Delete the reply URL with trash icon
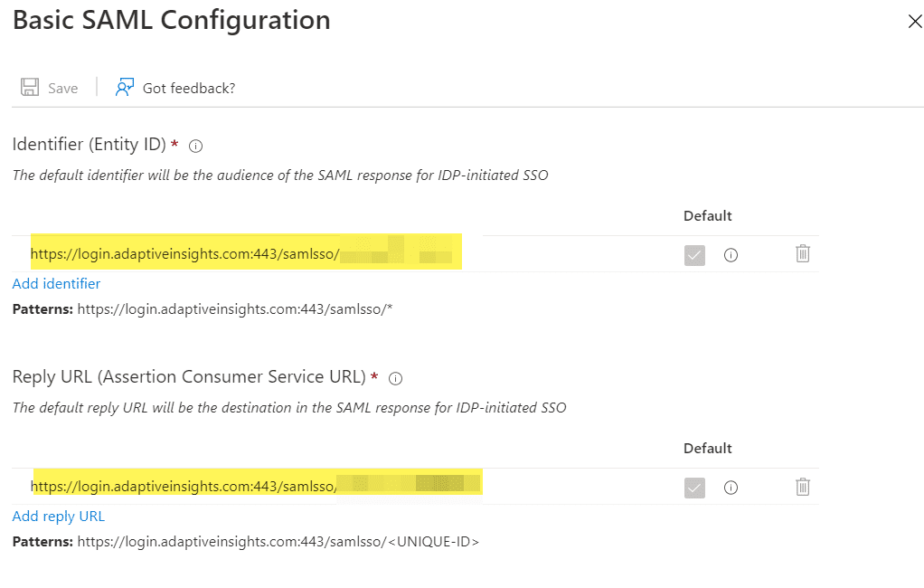This screenshot has height=588, width=924. tap(802, 487)
